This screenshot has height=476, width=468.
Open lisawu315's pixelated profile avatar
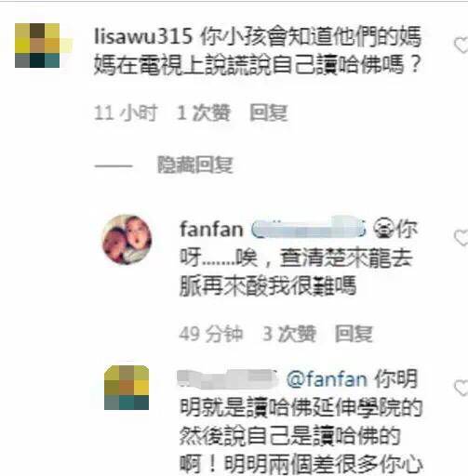coord(37,46)
